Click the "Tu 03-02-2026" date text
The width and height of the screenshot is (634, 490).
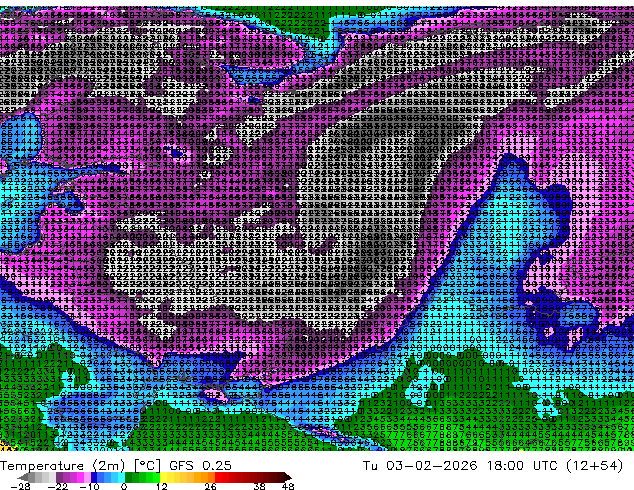click(420, 466)
